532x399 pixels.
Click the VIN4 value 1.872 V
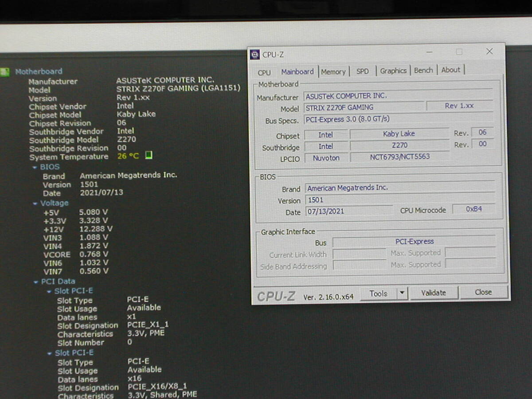click(94, 246)
